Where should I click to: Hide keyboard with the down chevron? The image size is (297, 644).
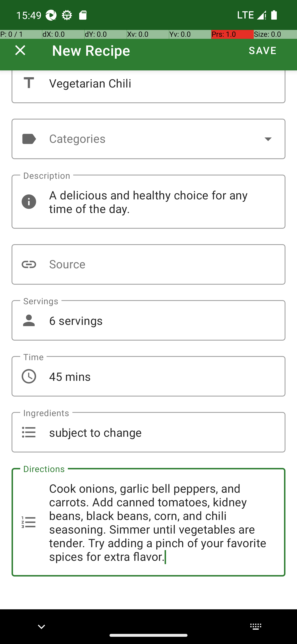[x=41, y=626]
